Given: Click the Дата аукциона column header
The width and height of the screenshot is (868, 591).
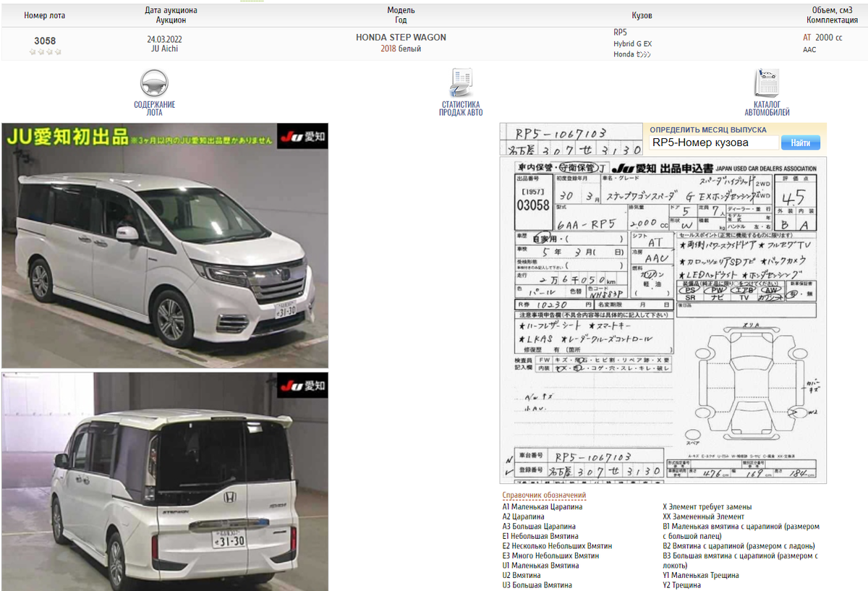Looking at the screenshot, I should click(x=171, y=11).
